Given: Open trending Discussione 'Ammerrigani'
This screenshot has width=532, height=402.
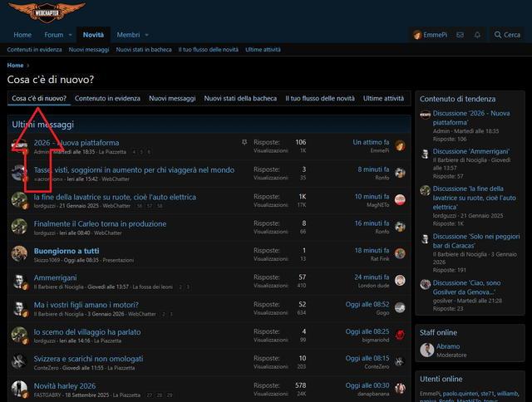Looking at the screenshot, I should (x=471, y=151).
